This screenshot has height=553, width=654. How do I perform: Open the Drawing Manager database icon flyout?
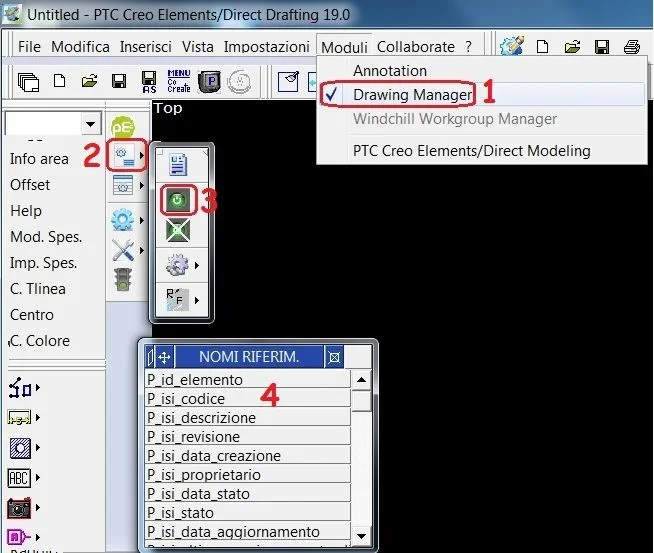[x=125, y=155]
